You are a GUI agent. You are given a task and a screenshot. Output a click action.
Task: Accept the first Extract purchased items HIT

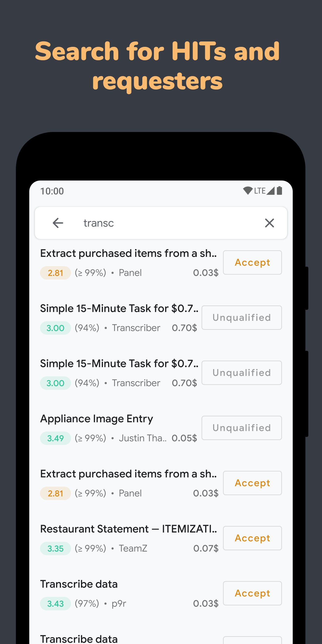pyautogui.click(x=252, y=262)
